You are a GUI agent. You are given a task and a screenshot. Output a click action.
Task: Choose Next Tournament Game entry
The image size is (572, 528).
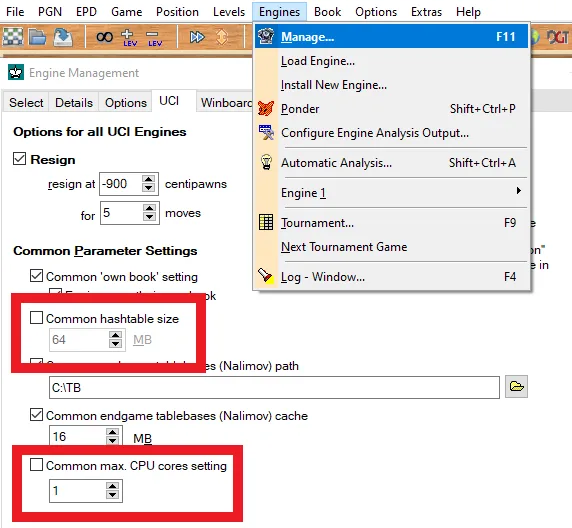pos(391,247)
